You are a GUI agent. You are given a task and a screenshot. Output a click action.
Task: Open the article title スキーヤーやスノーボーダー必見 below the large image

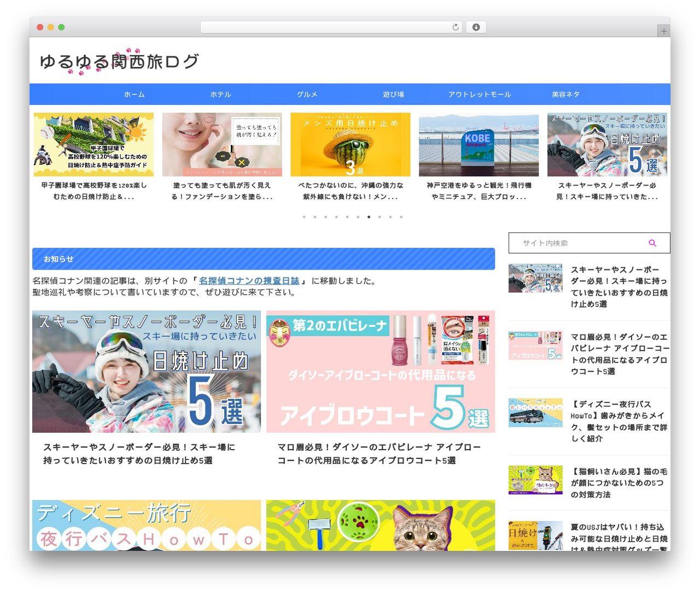[x=139, y=454]
